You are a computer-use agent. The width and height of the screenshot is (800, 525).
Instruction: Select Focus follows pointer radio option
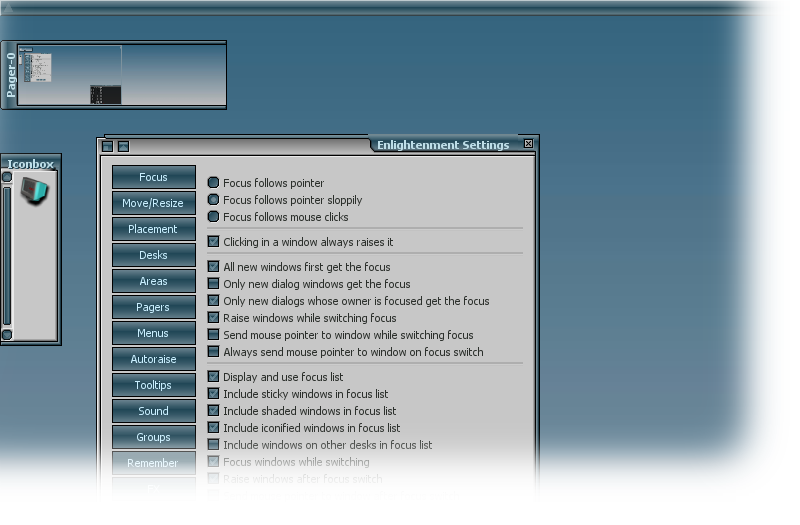pos(213,182)
